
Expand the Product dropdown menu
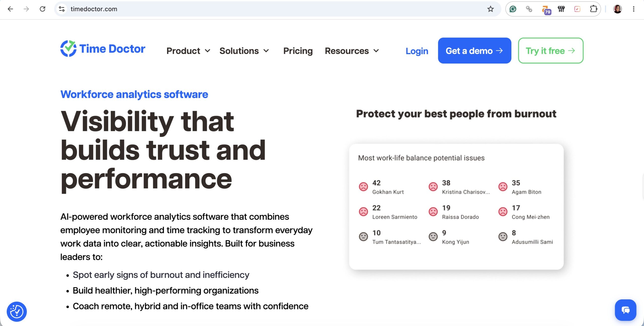coord(188,51)
